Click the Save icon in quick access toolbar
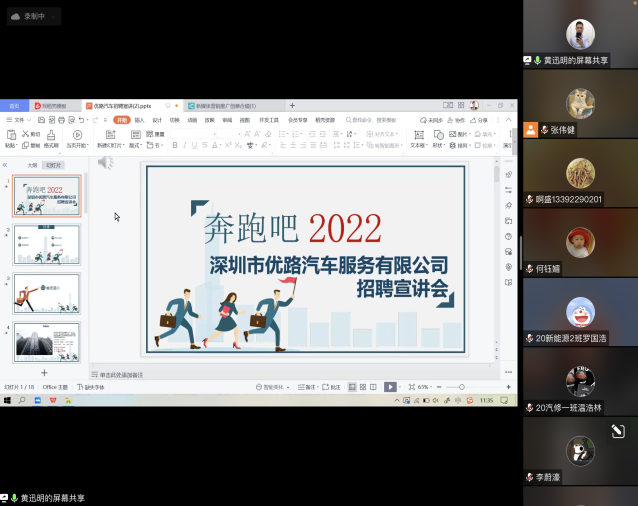Viewport: 638px width, 506px height. [41, 120]
